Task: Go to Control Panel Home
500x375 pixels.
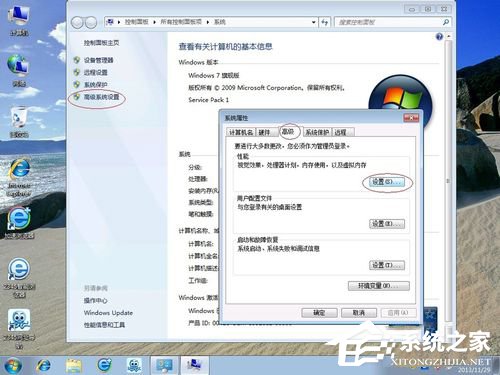Action: coord(101,43)
